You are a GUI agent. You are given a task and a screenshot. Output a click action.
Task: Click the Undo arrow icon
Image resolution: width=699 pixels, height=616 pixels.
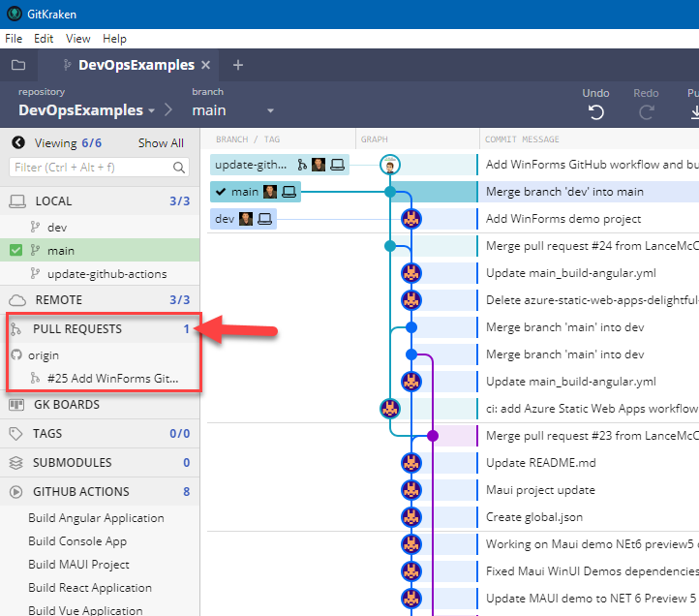[596, 112]
